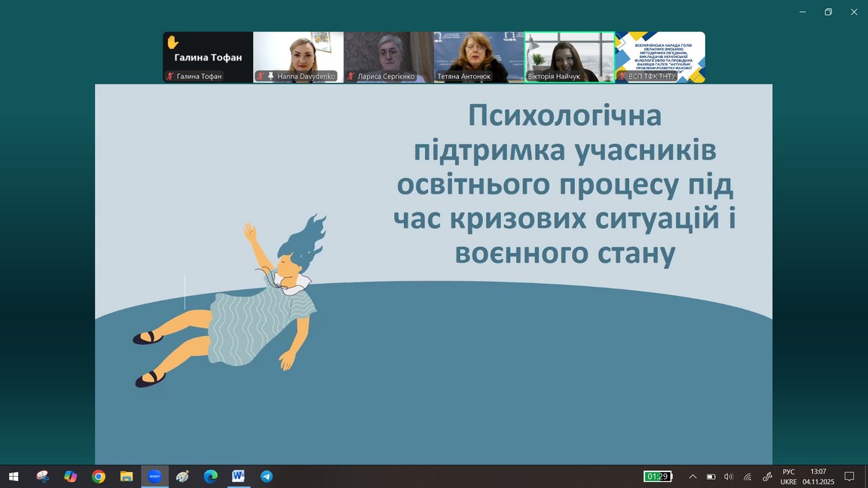The height and width of the screenshot is (488, 868).
Task: Select Hanna Davydenko pinned video tile
Action: point(298,57)
